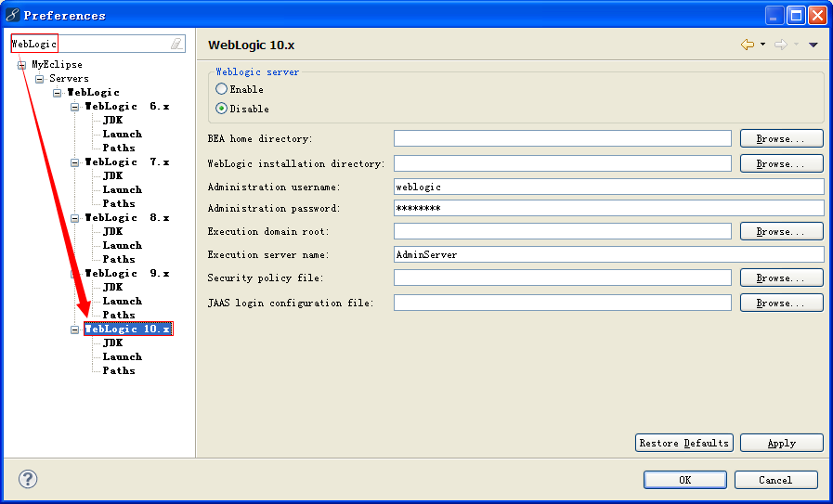Open JDK under WebLogic 6.x
The height and width of the screenshot is (504, 833).
[112, 120]
